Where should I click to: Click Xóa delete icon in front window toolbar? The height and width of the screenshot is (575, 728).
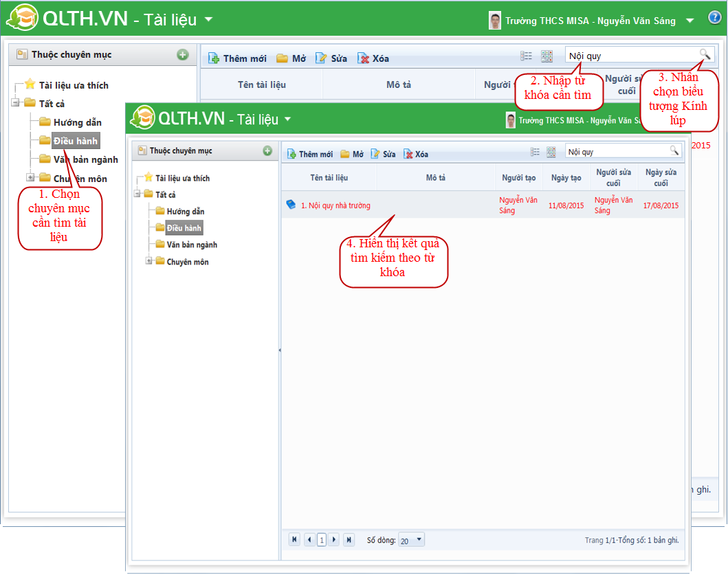pyautogui.click(x=408, y=155)
